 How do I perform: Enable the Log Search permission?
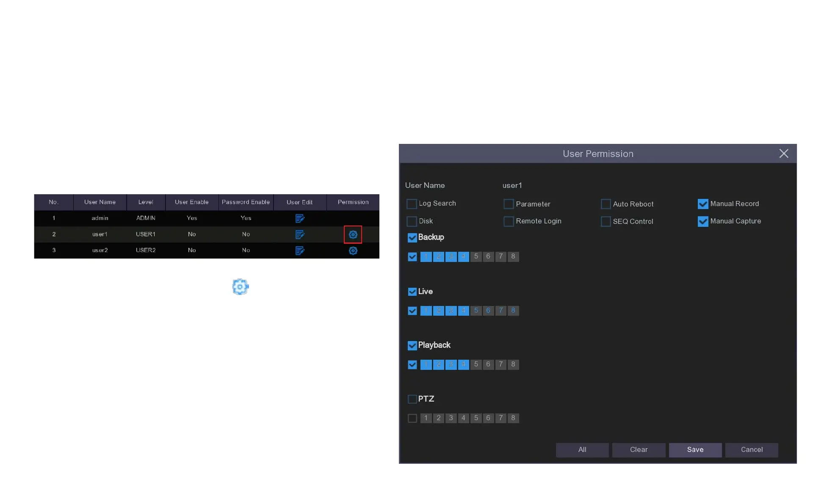(x=412, y=204)
